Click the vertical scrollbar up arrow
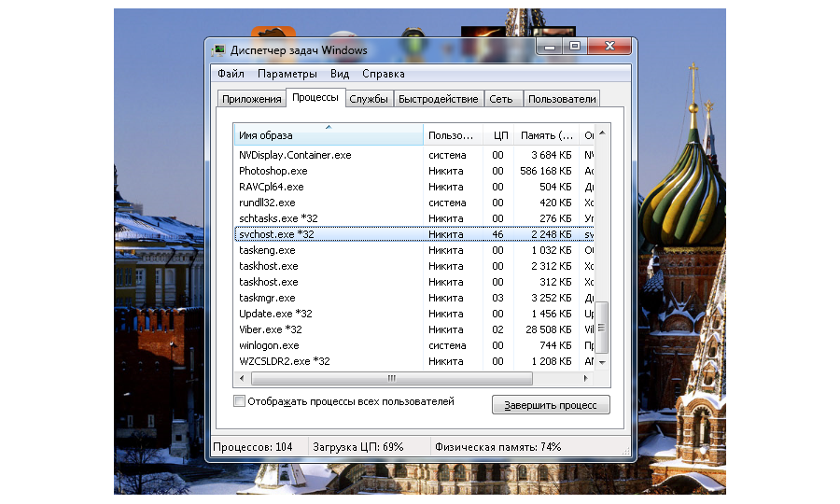 point(602,133)
